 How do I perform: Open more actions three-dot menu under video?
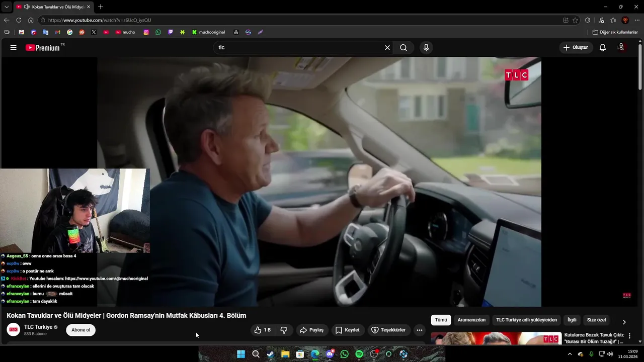[x=420, y=330]
